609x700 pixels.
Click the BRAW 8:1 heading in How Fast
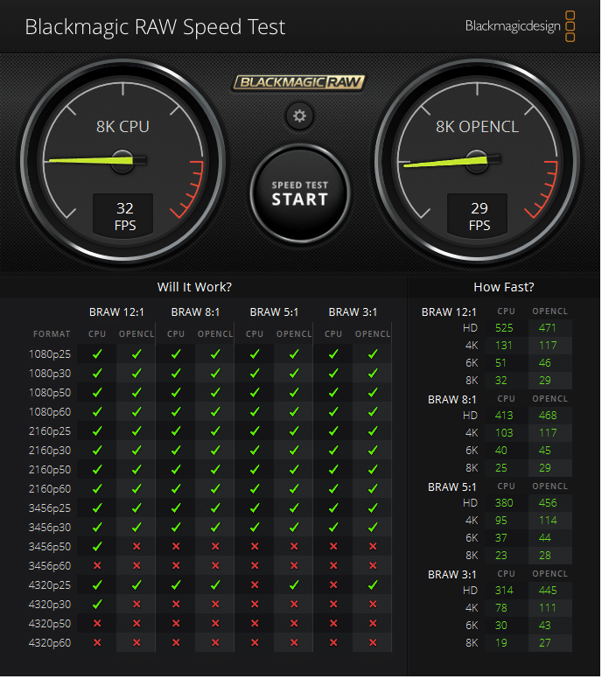click(x=451, y=400)
